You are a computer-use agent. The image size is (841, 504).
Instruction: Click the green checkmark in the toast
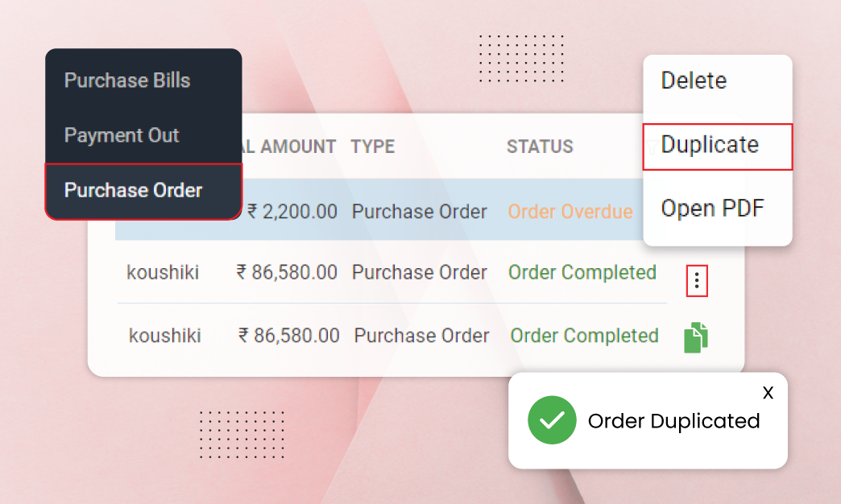552,420
